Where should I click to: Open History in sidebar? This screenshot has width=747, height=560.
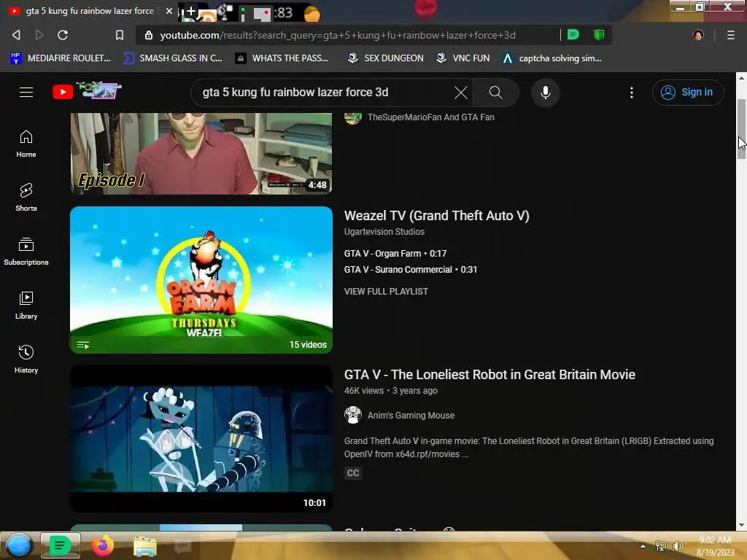pyautogui.click(x=26, y=359)
